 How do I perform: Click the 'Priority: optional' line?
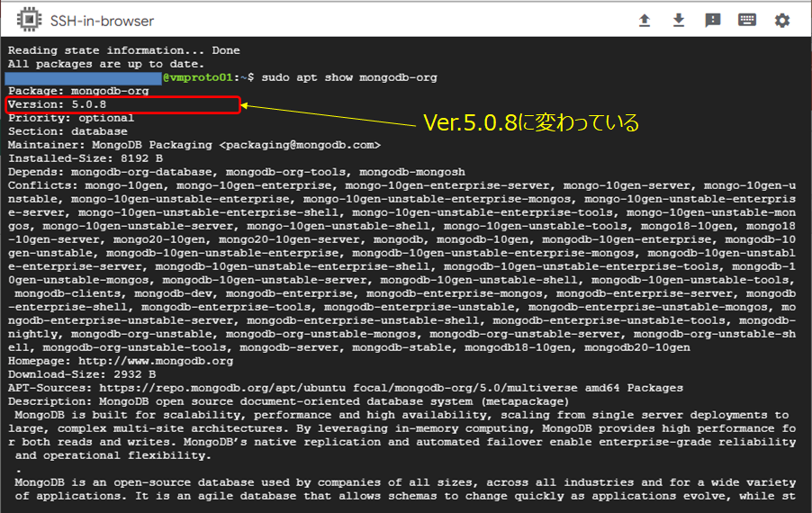[x=71, y=118]
